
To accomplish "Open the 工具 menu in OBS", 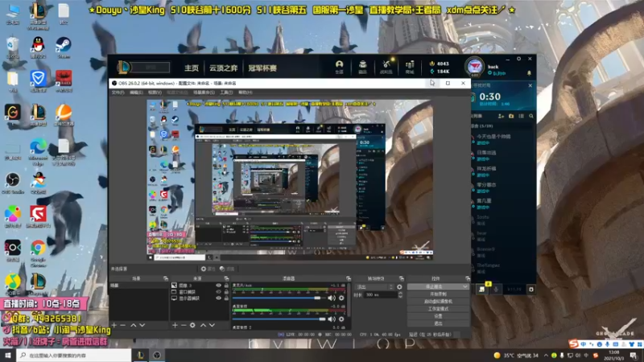I will [x=226, y=93].
